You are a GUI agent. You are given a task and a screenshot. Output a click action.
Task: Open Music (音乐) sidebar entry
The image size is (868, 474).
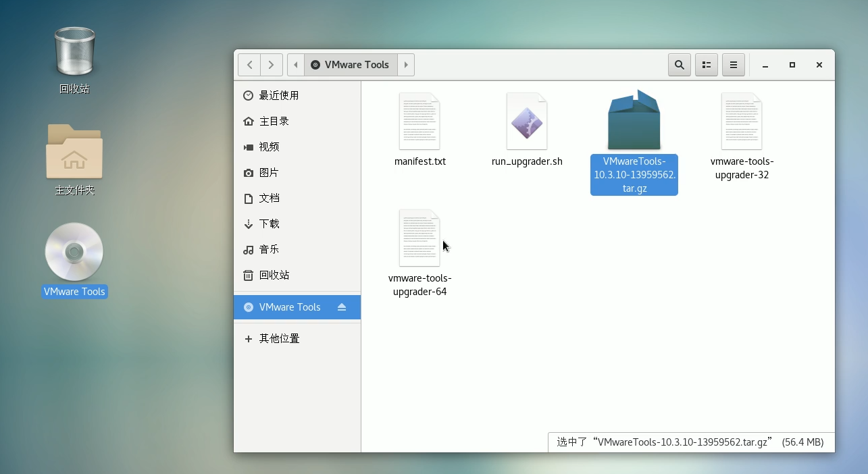click(297, 250)
